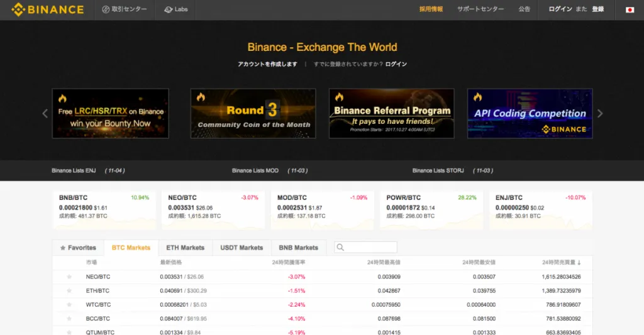Click ETH/BTC 24h low 0.039755
The width and height of the screenshot is (644, 335).
[484, 290]
